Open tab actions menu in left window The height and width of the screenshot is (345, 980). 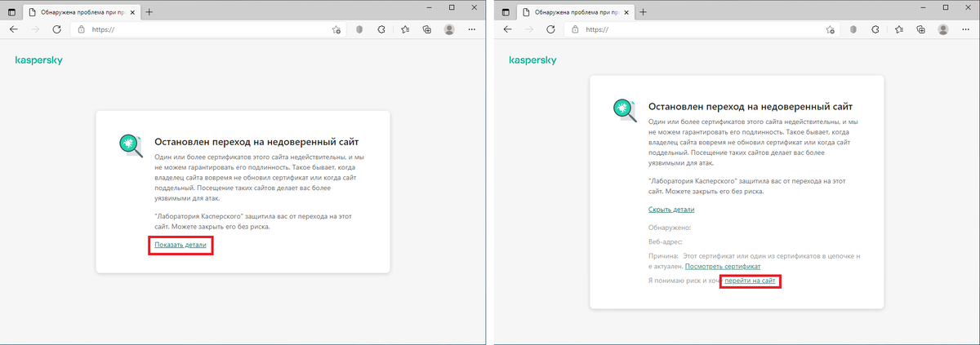[x=13, y=12]
